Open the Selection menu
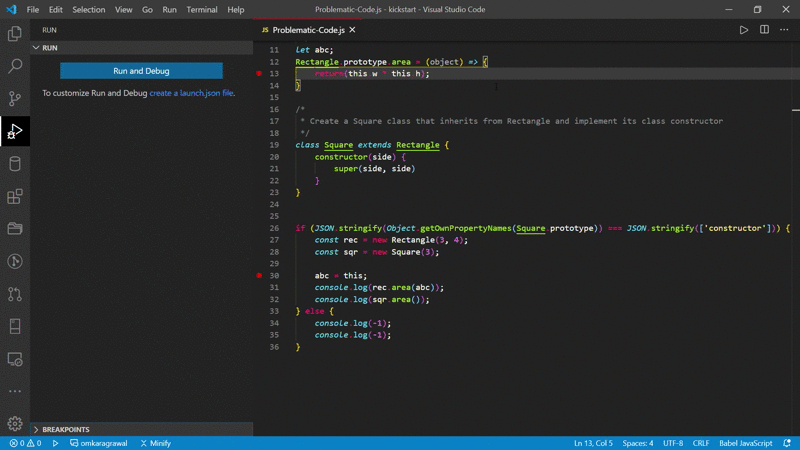800x450 pixels. point(89,9)
